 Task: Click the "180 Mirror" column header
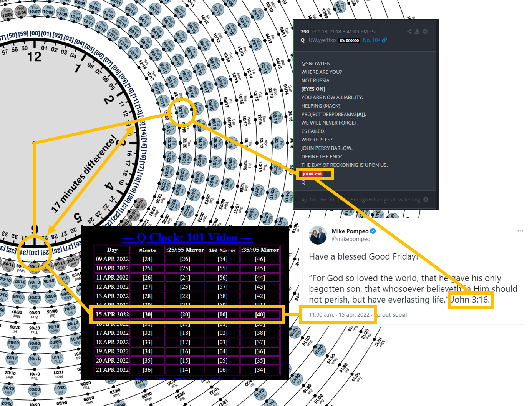coord(222,250)
